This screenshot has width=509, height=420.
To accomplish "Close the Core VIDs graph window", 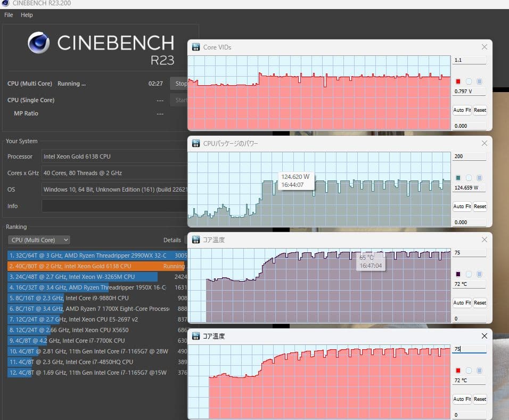I will (x=484, y=47).
